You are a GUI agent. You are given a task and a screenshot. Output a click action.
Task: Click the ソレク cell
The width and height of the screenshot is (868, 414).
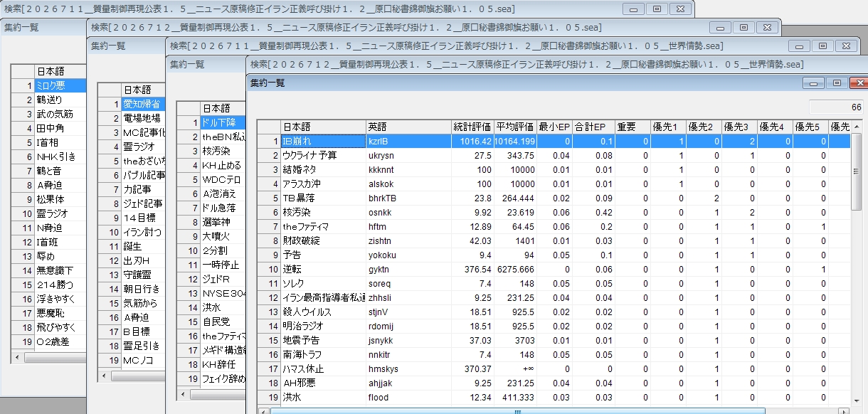[x=323, y=283]
